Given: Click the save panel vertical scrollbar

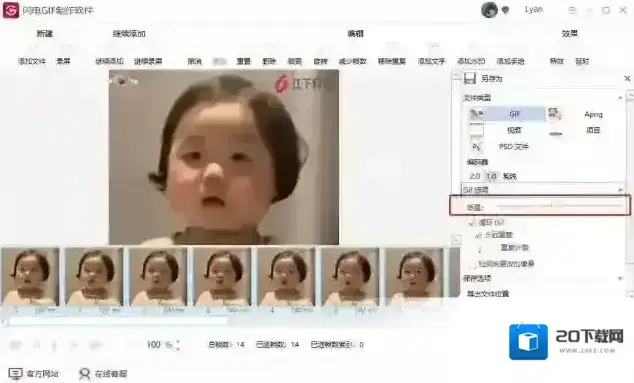Looking at the screenshot, I should (630, 194).
